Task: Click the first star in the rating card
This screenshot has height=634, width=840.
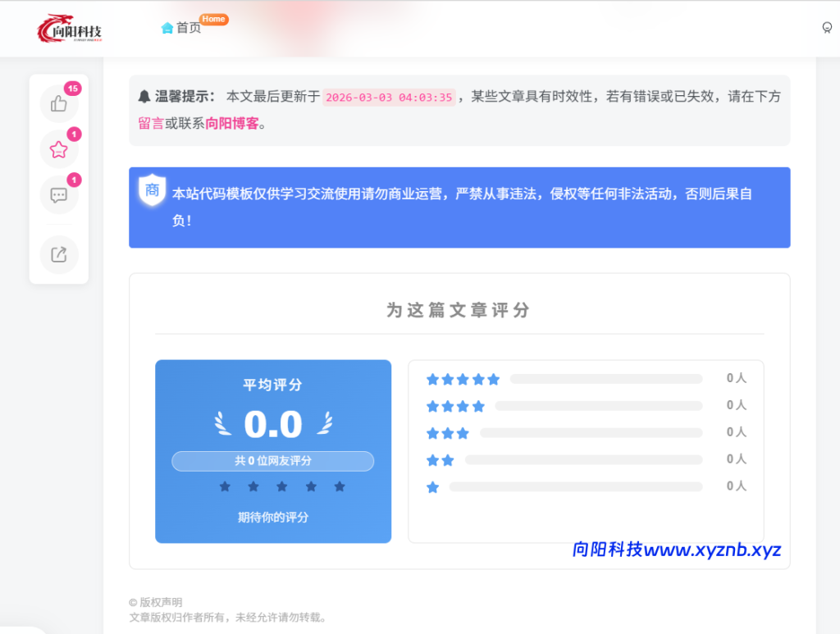Action: click(224, 486)
